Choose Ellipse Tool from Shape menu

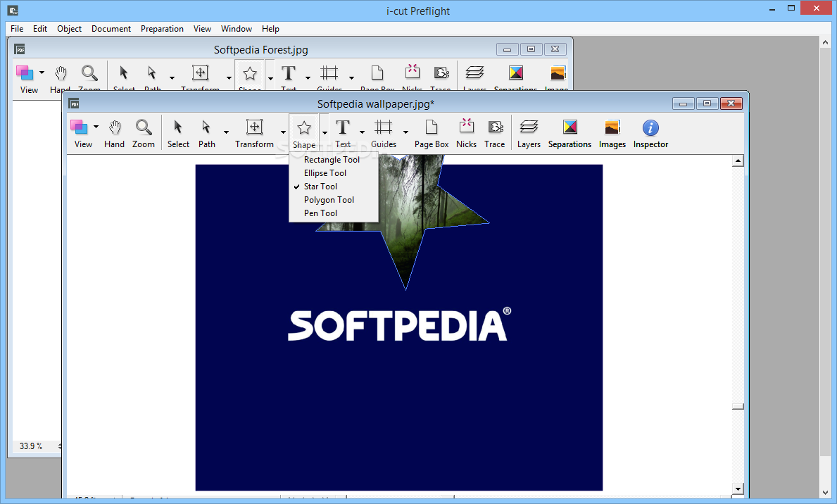[x=334, y=173]
